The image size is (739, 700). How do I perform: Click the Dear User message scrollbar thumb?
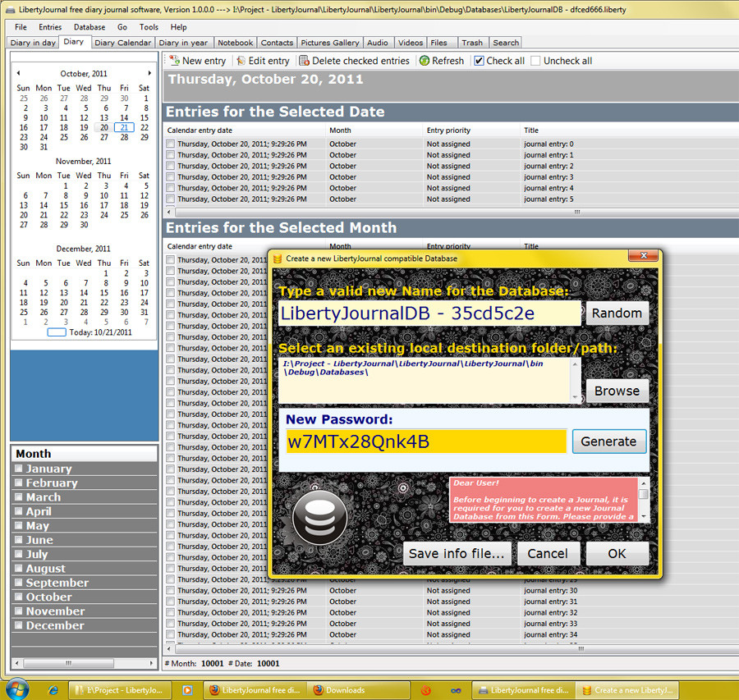[643, 494]
